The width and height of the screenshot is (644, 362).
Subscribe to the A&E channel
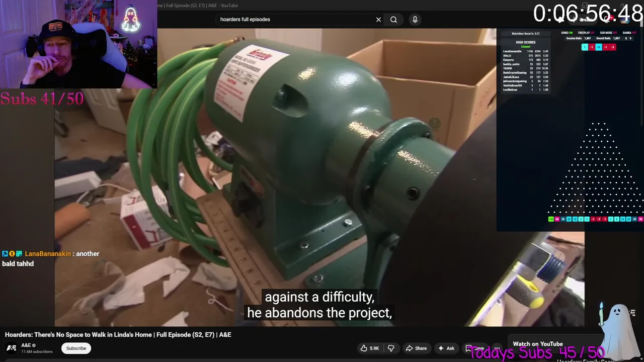click(76, 348)
